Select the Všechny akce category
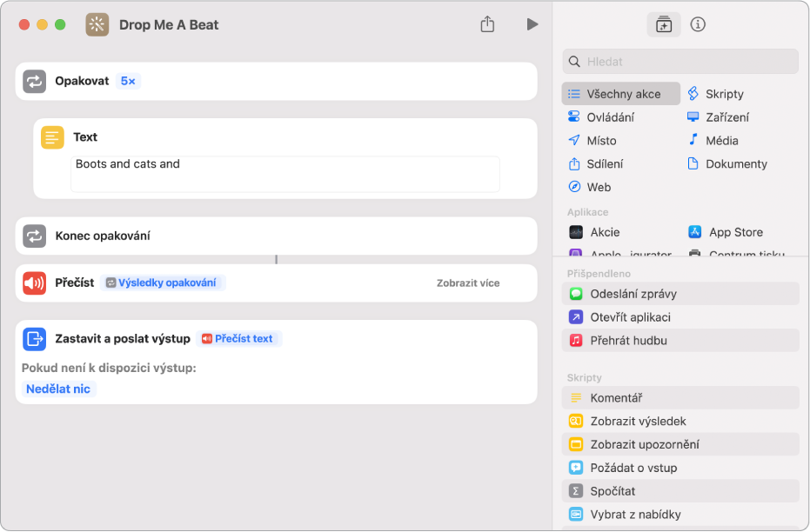Viewport: 810px width, 532px height. point(620,94)
